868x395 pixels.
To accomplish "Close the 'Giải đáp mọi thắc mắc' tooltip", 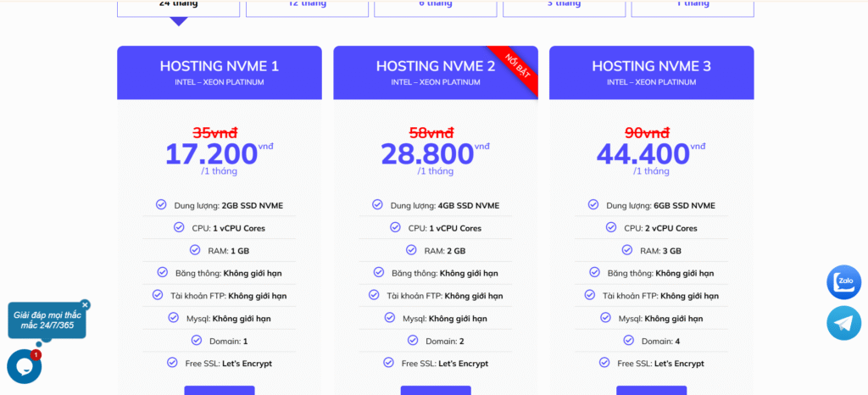I will click(x=85, y=304).
